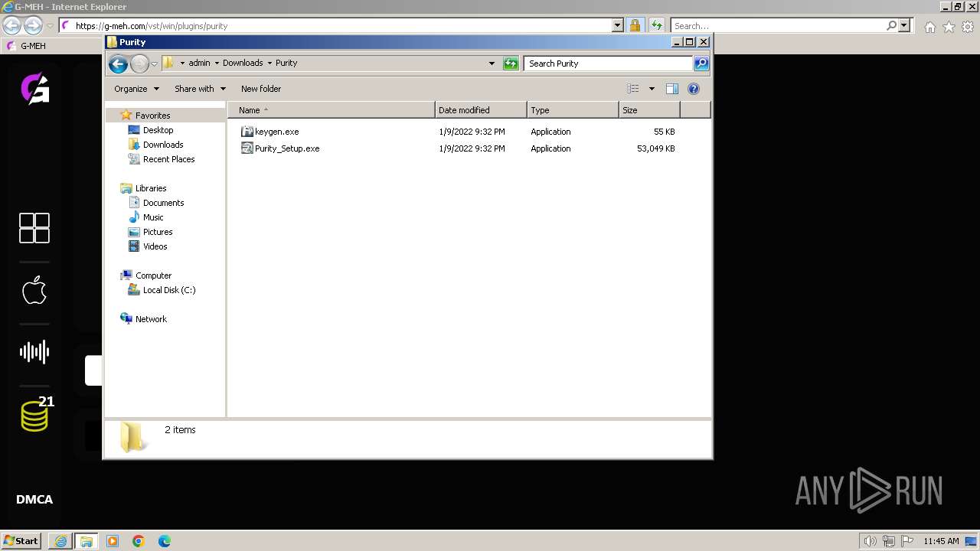Expand recent pages dropdown next to forward arrow
Image resolution: width=980 pixels, height=551 pixels.
(154, 64)
